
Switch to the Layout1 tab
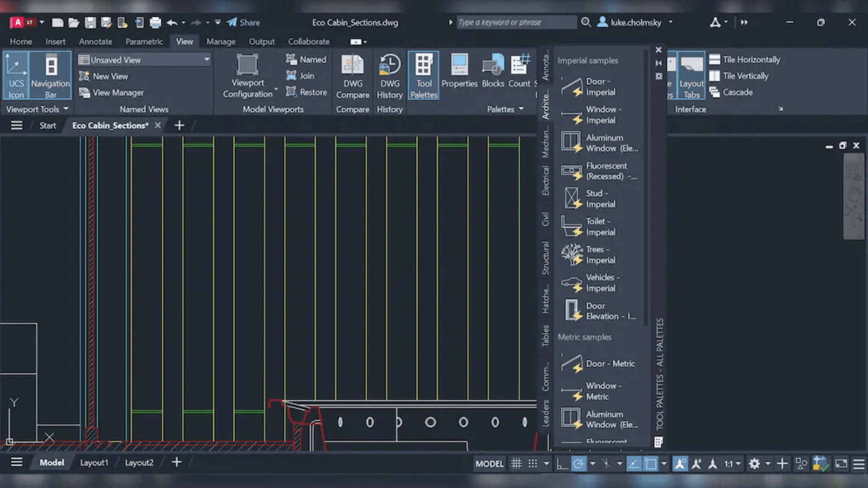click(x=94, y=462)
